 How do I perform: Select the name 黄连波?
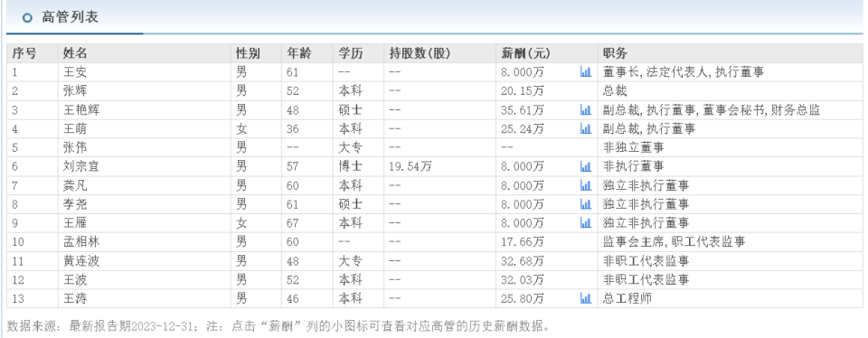coord(80,260)
